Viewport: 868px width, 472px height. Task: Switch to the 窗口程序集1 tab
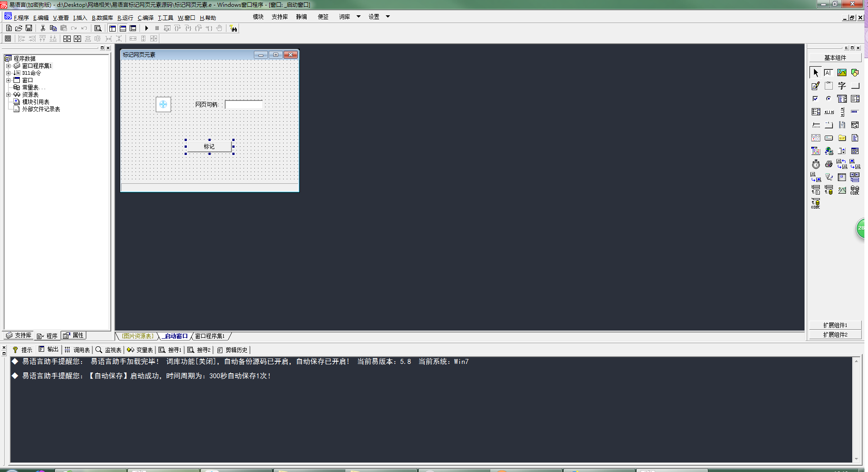(210, 336)
